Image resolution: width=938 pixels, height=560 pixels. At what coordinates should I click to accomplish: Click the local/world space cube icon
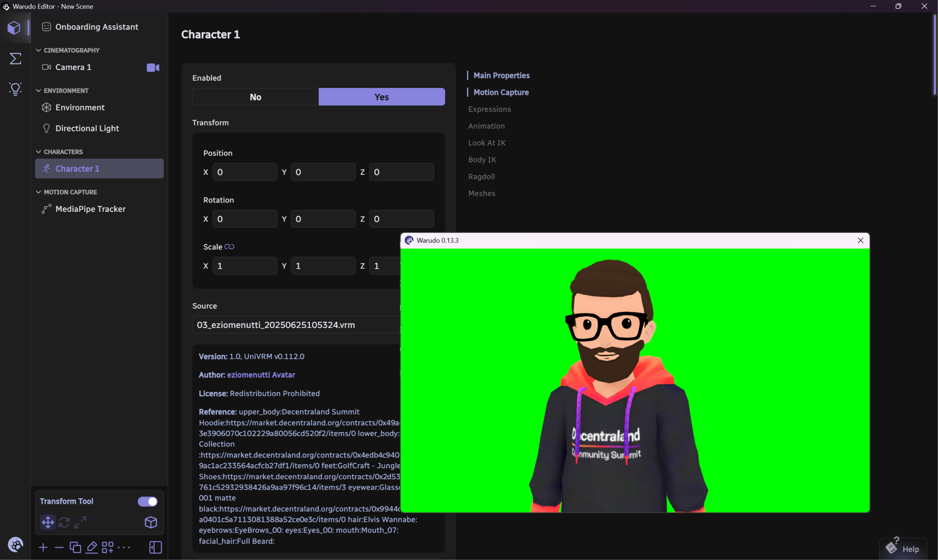pyautogui.click(x=151, y=522)
